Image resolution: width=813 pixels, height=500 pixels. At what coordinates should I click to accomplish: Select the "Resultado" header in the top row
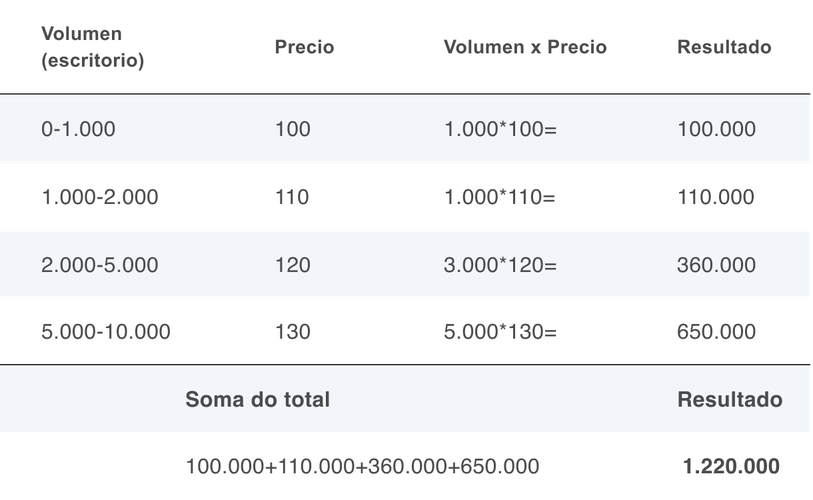coord(723,48)
